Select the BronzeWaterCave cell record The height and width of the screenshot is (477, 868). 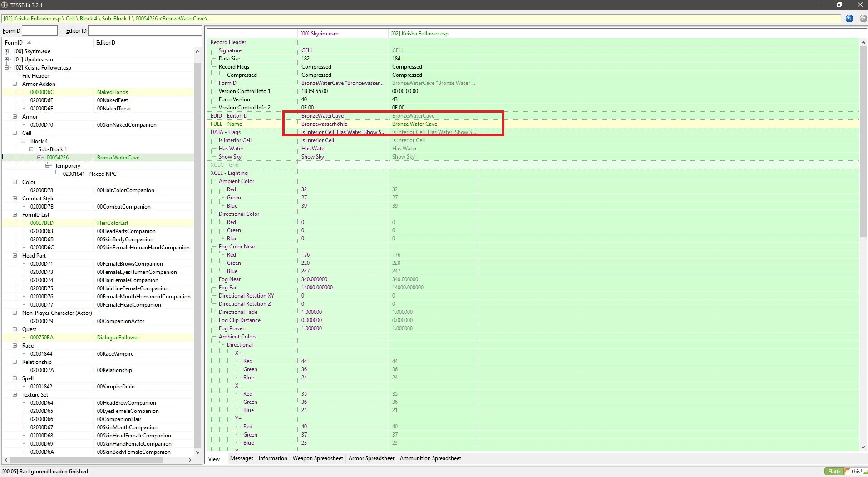[x=98, y=158]
